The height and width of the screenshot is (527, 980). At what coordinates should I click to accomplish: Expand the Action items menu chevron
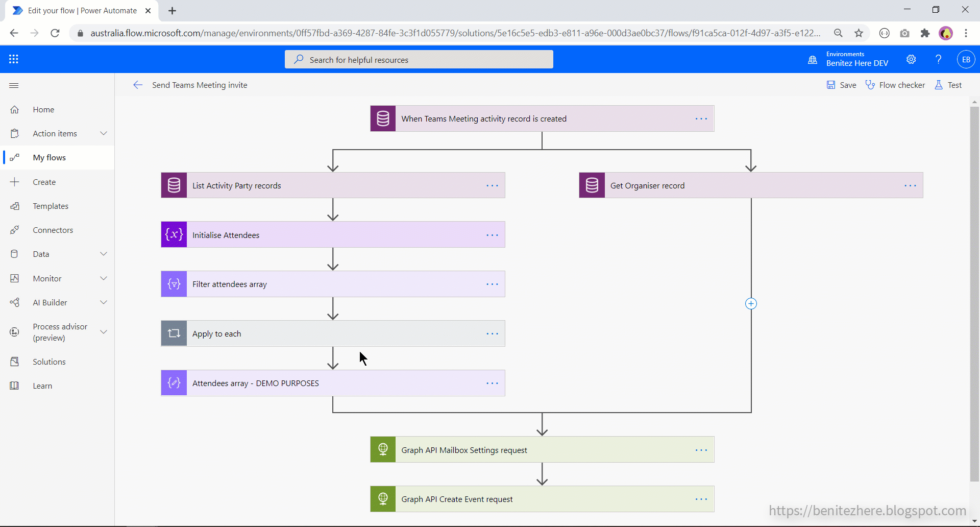click(104, 133)
